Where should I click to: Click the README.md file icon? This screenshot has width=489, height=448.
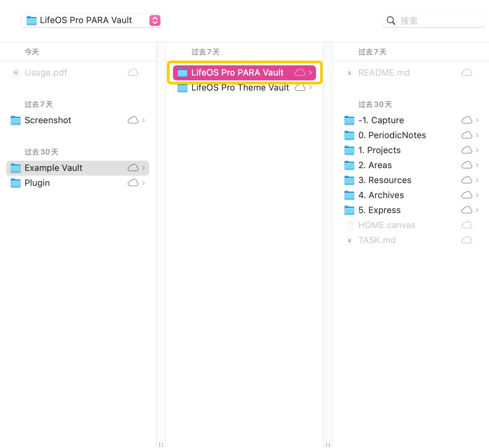click(349, 73)
